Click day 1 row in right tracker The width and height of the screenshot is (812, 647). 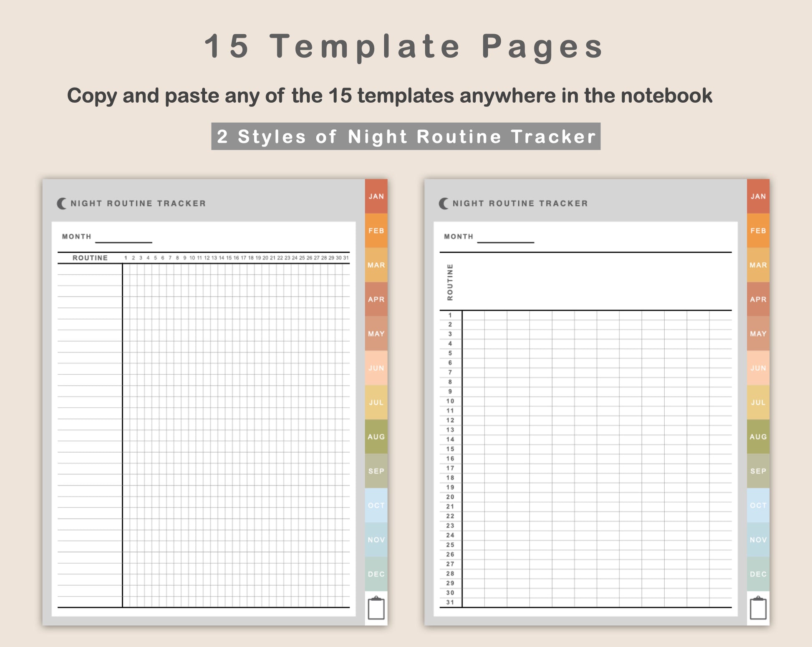[x=586, y=315]
